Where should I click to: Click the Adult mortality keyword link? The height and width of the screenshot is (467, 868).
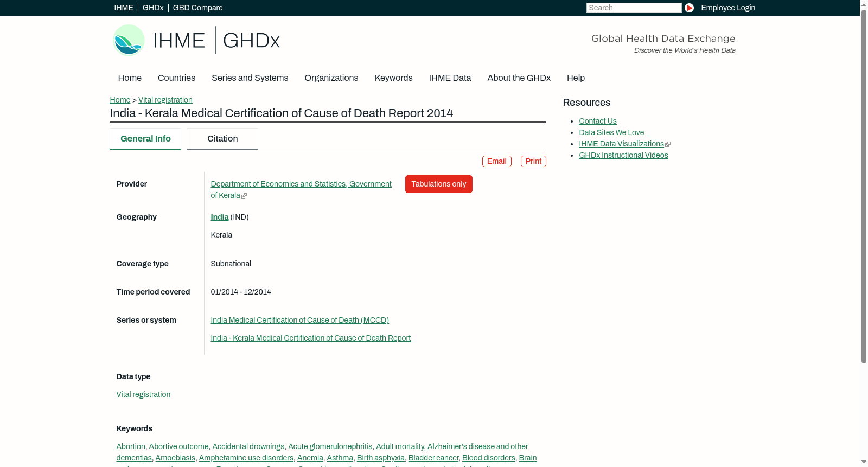(400, 447)
